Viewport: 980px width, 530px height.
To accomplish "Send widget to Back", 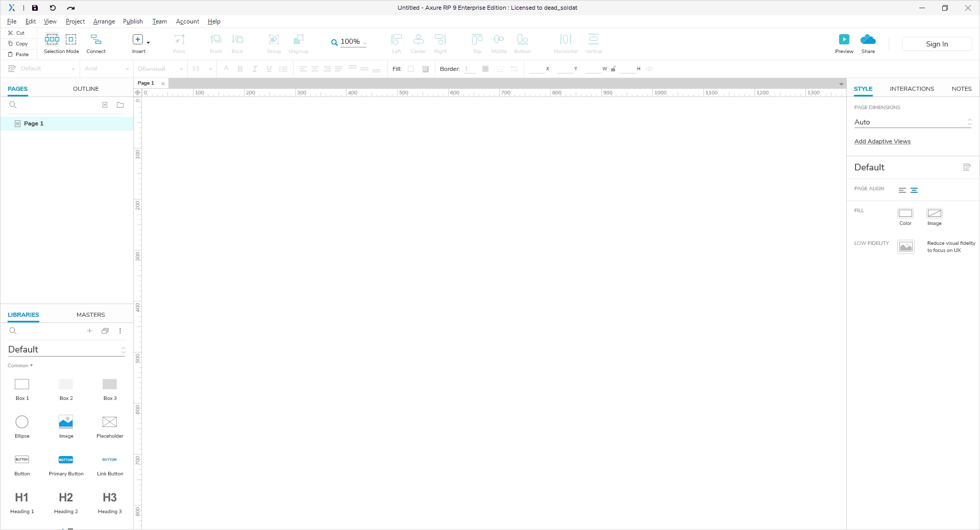I will [237, 43].
